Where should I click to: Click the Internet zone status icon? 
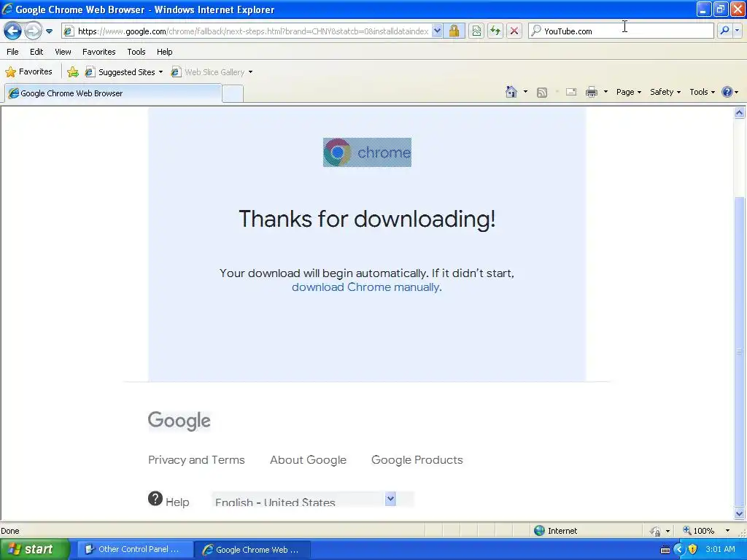coord(539,531)
